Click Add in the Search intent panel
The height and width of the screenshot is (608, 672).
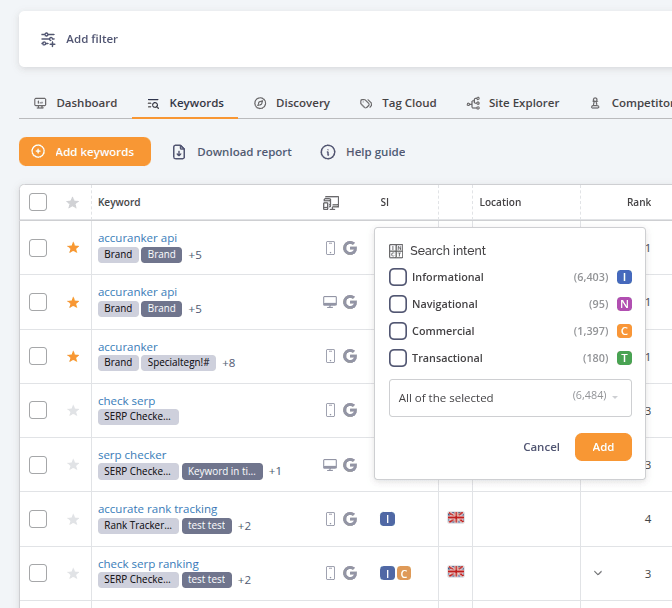pos(603,447)
